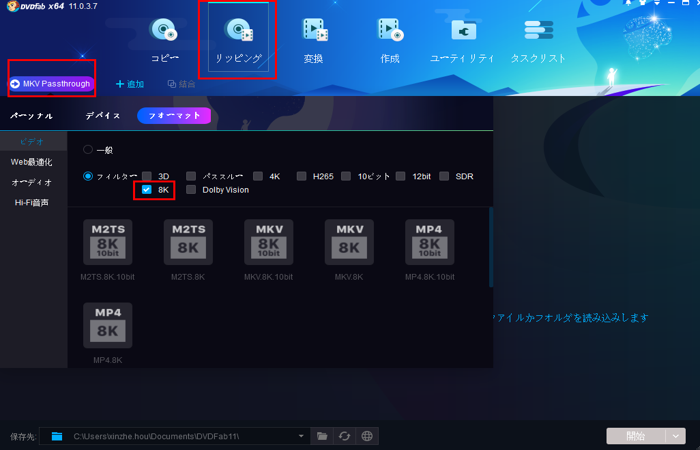This screenshot has height=450, width=700.
Task: Select the リッピング (Ripper) module
Action: pos(238,41)
